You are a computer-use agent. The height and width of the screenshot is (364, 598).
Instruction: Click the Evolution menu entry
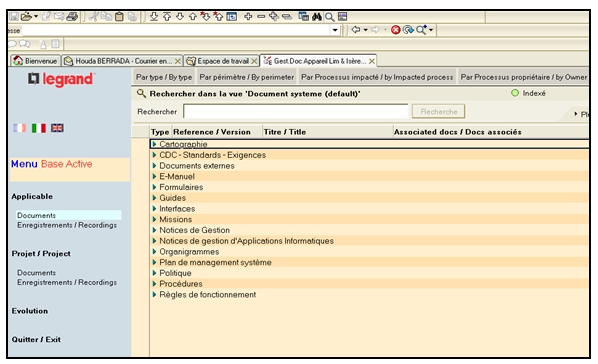(x=30, y=311)
